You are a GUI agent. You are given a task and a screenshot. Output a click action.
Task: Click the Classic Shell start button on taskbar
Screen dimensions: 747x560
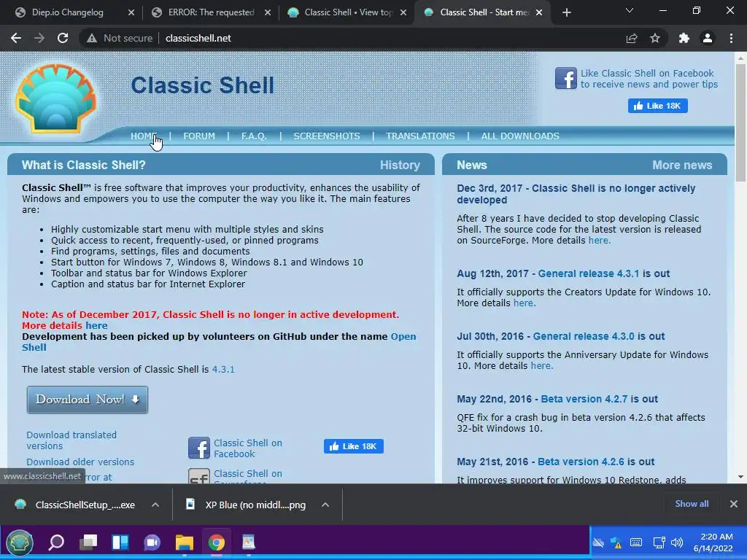click(x=19, y=542)
